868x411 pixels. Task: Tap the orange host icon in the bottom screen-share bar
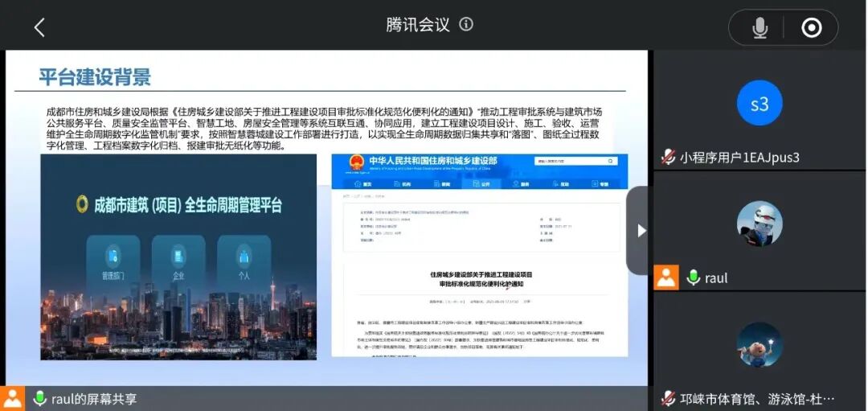coord(12,399)
